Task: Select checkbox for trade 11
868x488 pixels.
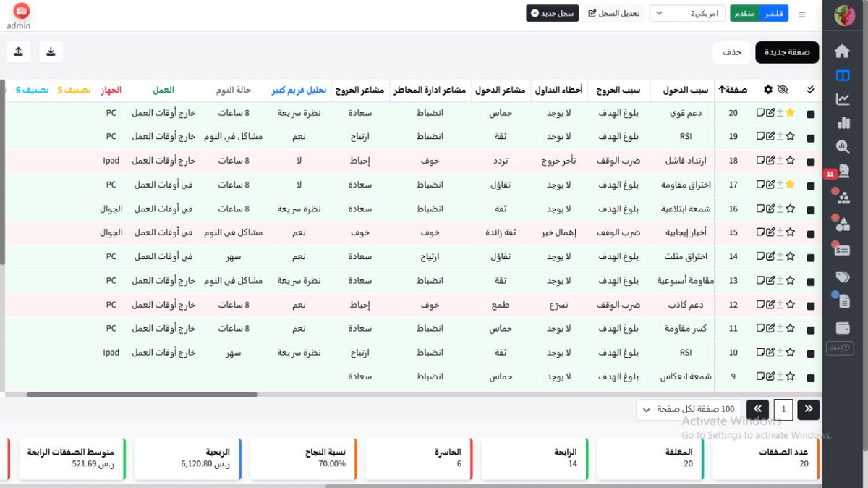Action: pos(810,329)
